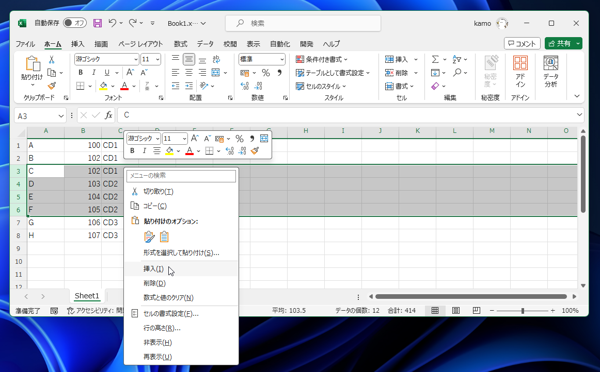Screen dimensions: 600x372
Task: Choose 削除(D) from context menu
Action: 181,283
